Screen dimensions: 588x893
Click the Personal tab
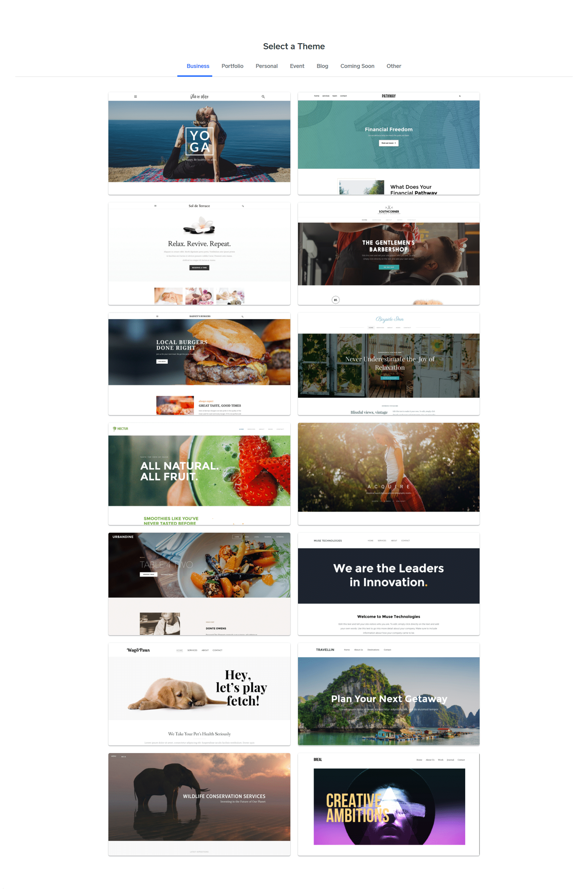tap(266, 66)
